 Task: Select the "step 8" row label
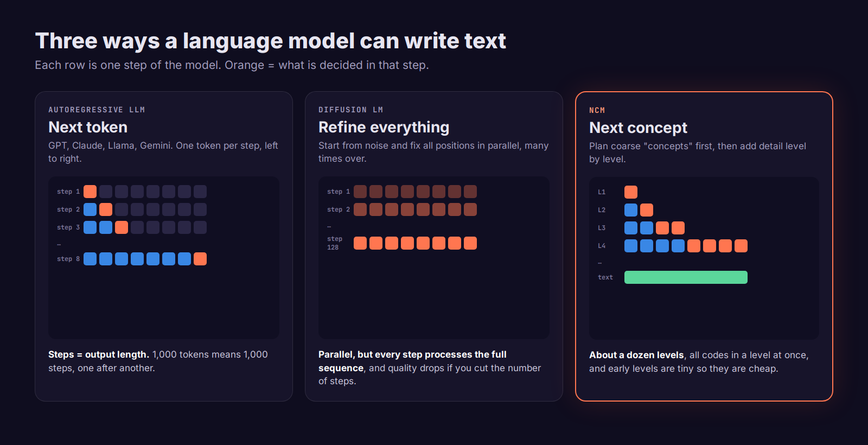point(68,259)
